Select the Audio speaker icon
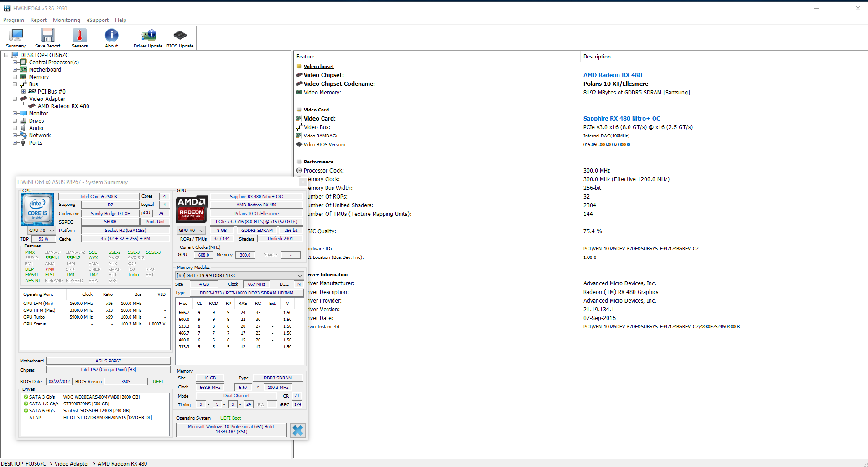The width and height of the screenshot is (868, 467). 23,128
